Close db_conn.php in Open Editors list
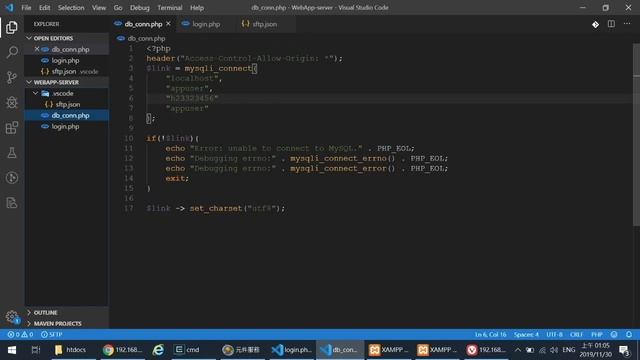The width and height of the screenshot is (640, 360). pyautogui.click(x=37, y=49)
